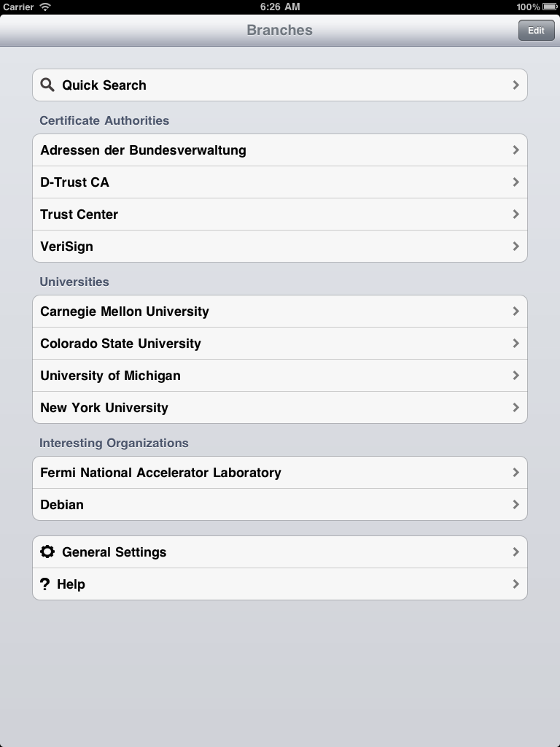Open the General Settings row
The width and height of the screenshot is (560, 747).
coord(280,551)
